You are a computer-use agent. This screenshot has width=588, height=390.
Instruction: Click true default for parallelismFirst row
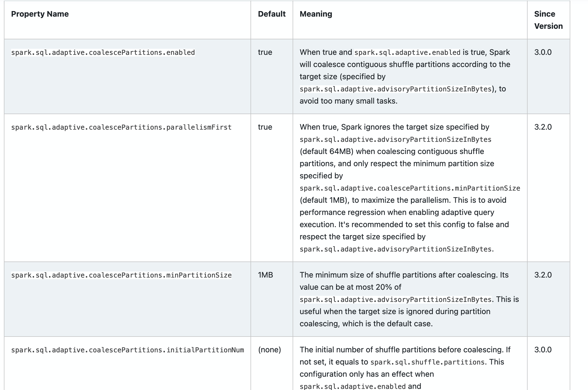tap(265, 127)
